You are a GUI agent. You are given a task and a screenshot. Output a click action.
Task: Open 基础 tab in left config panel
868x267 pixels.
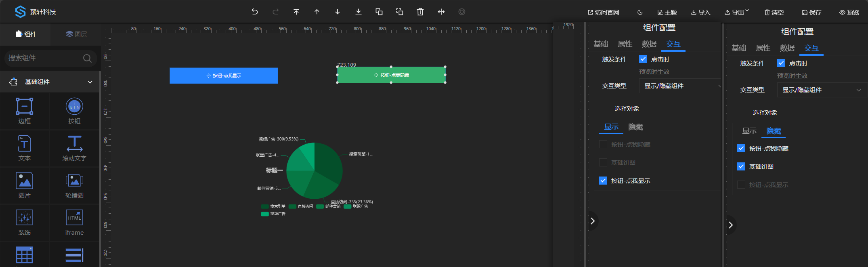click(601, 44)
